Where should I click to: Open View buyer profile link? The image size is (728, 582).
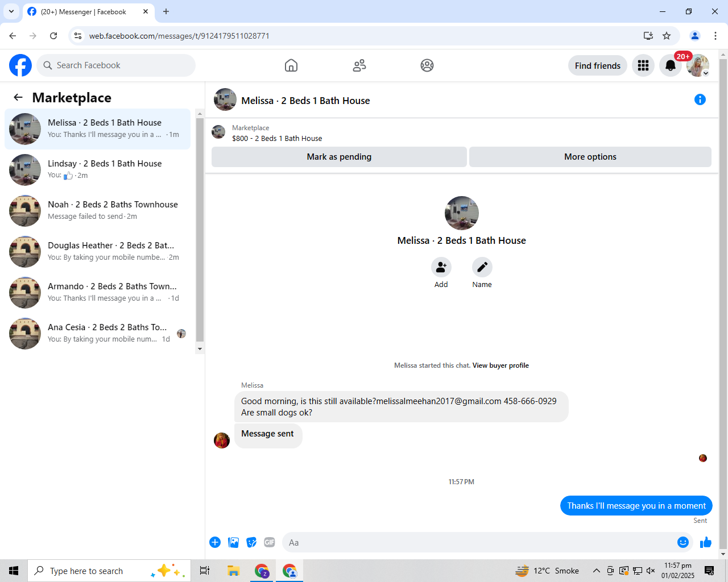click(x=500, y=365)
